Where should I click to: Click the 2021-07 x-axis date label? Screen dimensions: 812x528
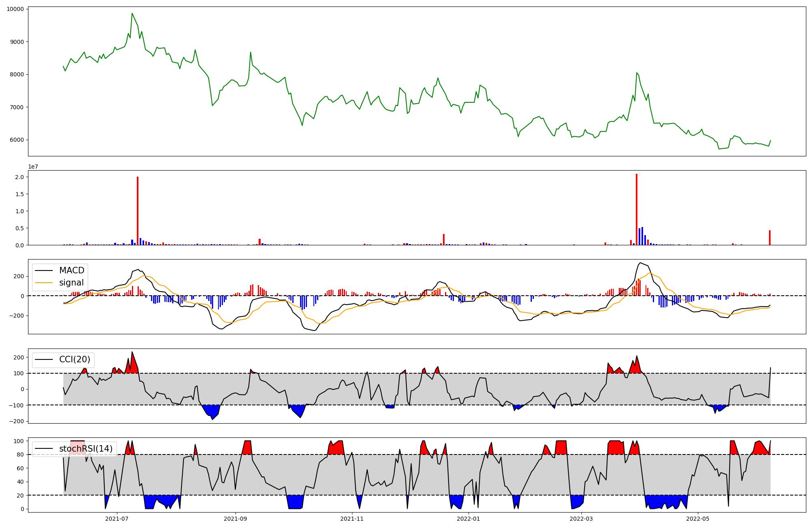click(117, 519)
